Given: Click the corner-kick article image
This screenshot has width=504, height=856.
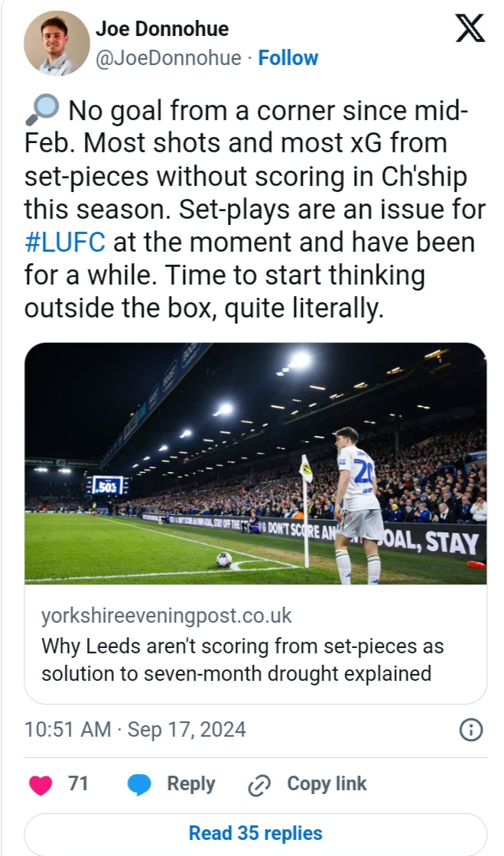Looking at the screenshot, I should point(255,464).
